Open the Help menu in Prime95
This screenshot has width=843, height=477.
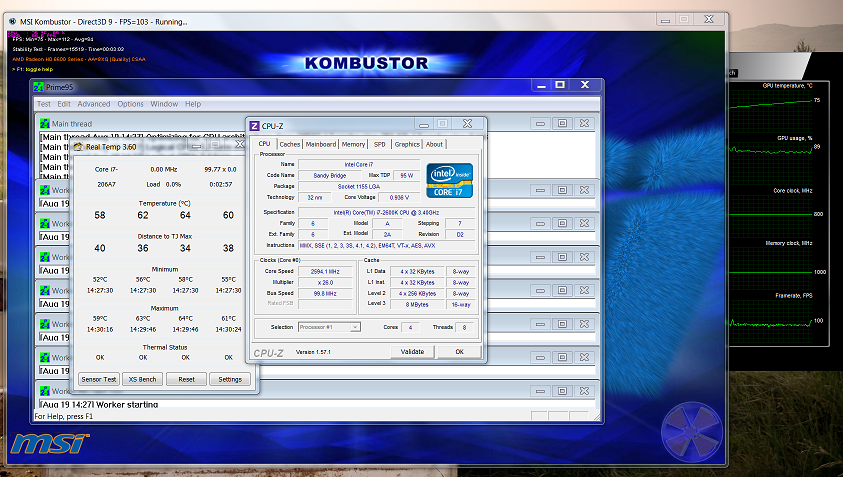(193, 104)
